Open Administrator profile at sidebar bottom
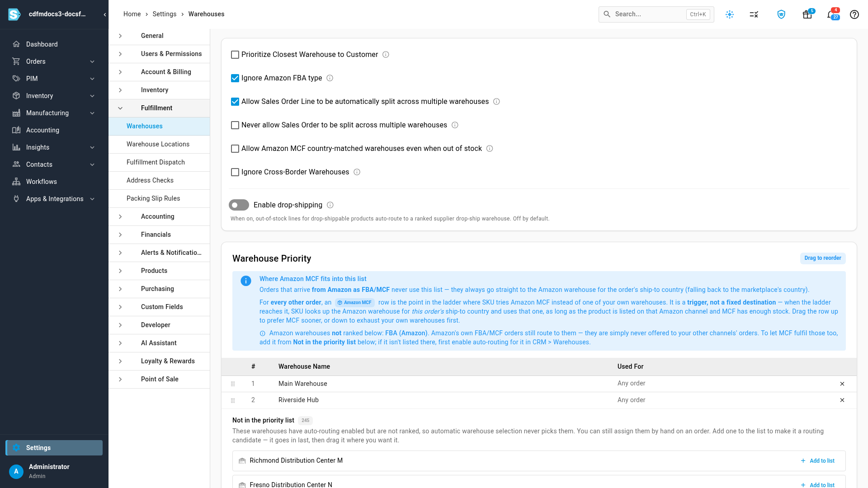The width and height of the screenshot is (868, 488). (54, 471)
